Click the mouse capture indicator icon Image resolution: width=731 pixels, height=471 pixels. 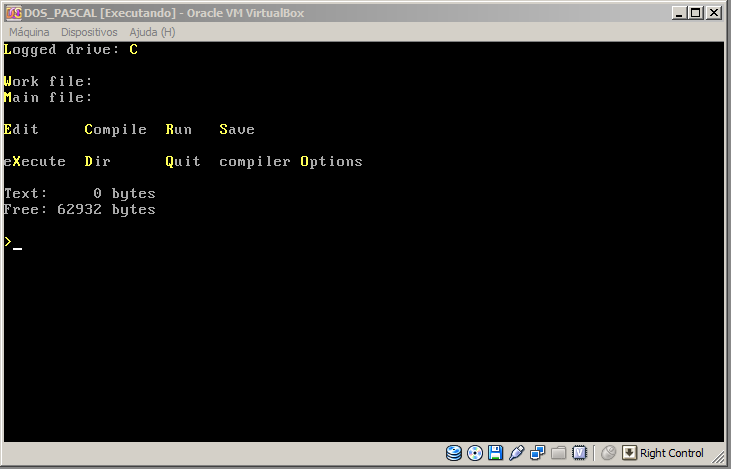(608, 453)
